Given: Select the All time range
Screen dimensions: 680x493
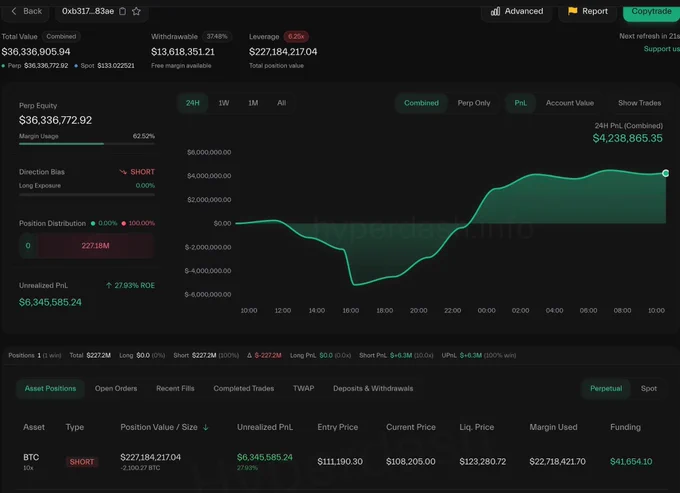Looking at the screenshot, I should point(281,103).
